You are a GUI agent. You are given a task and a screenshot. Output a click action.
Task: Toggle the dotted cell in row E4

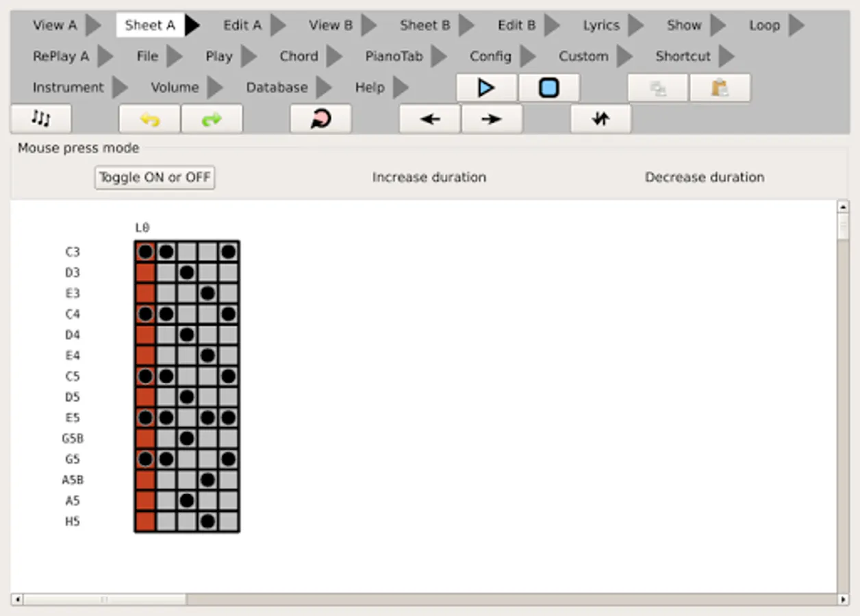click(x=207, y=355)
